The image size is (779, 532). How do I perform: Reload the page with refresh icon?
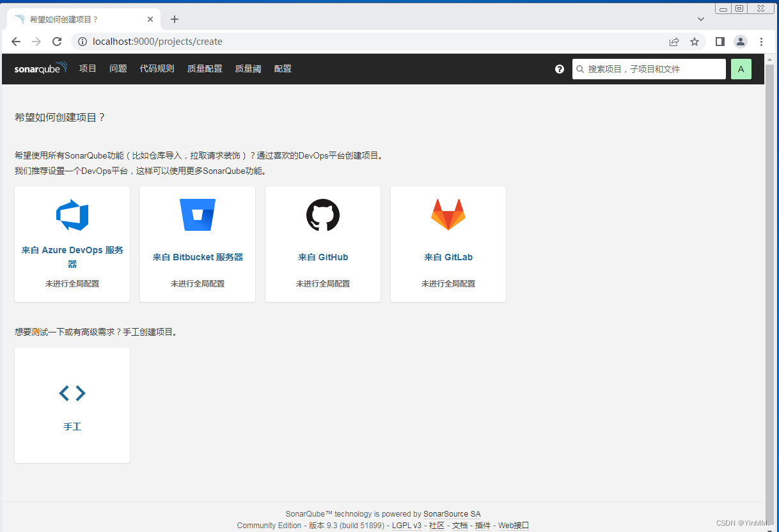point(57,42)
